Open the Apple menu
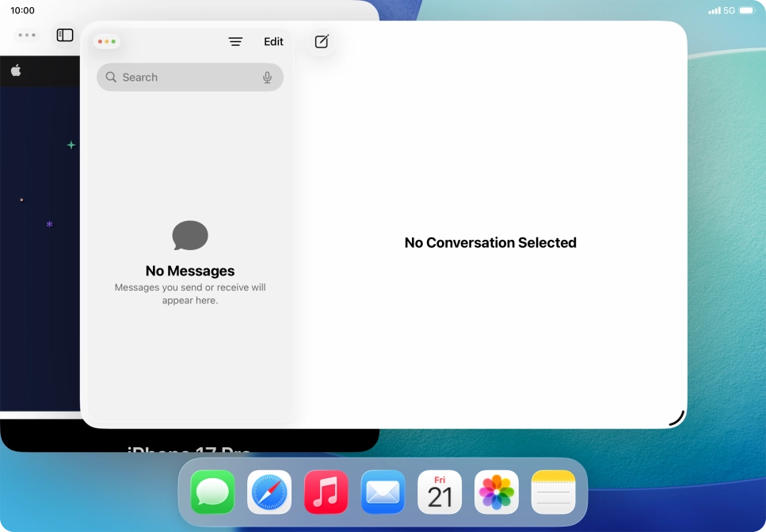Image resolution: width=766 pixels, height=532 pixels. tap(15, 70)
